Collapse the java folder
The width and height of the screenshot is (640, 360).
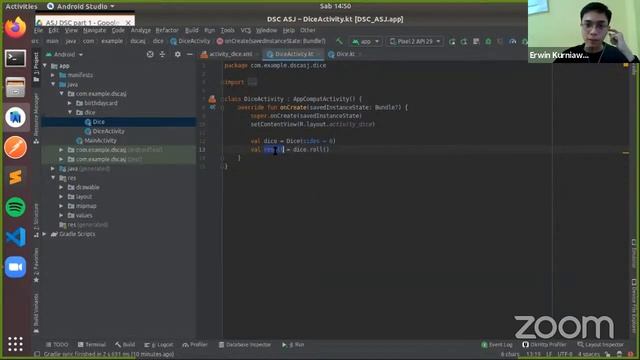pos(53,84)
